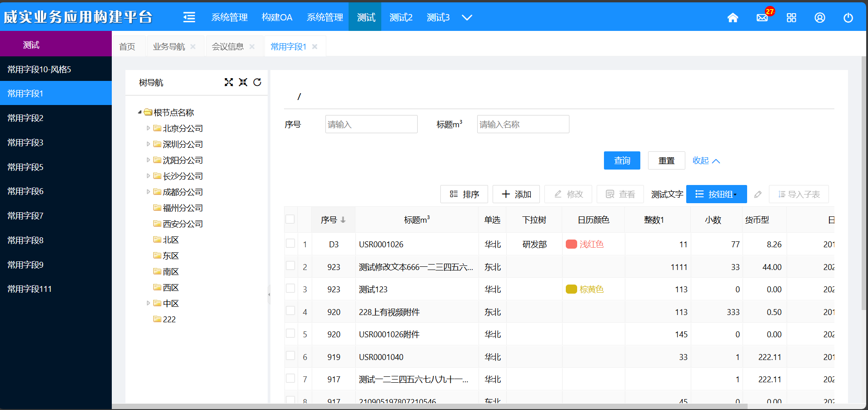Close the 业务导航 tab
Viewport: 868px width, 410px height.
click(193, 47)
